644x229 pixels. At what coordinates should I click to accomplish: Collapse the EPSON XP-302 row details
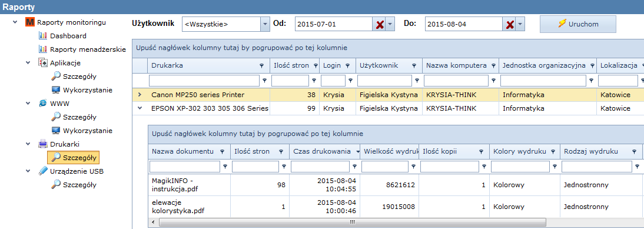coord(140,108)
